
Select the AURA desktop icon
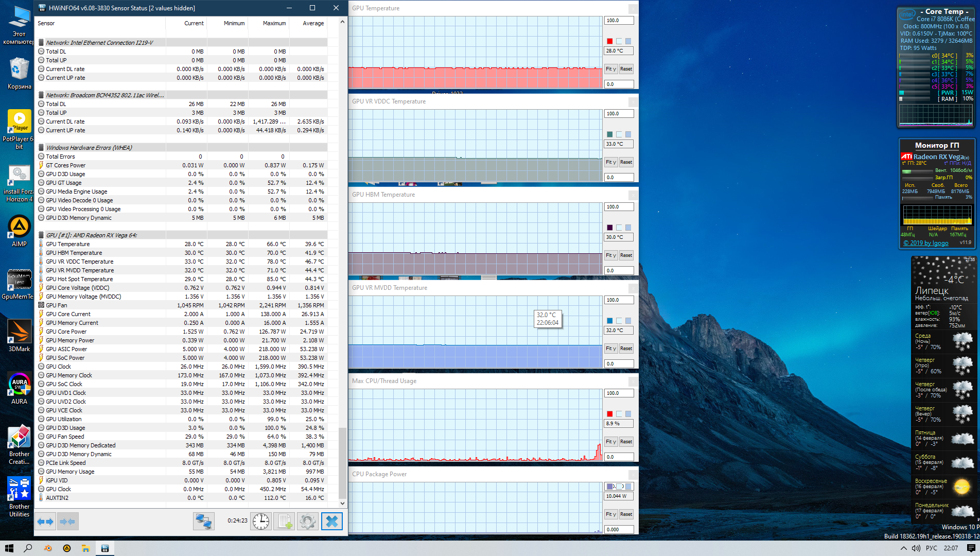pyautogui.click(x=19, y=389)
